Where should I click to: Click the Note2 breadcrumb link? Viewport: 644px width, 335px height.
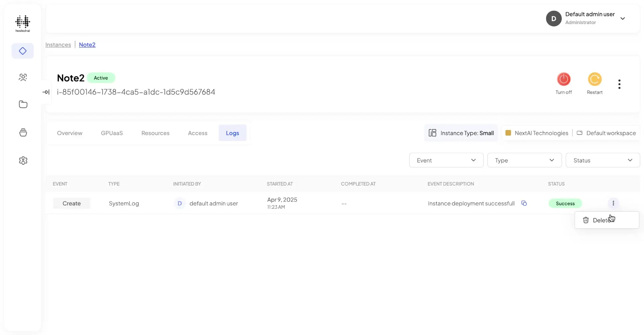tap(87, 45)
